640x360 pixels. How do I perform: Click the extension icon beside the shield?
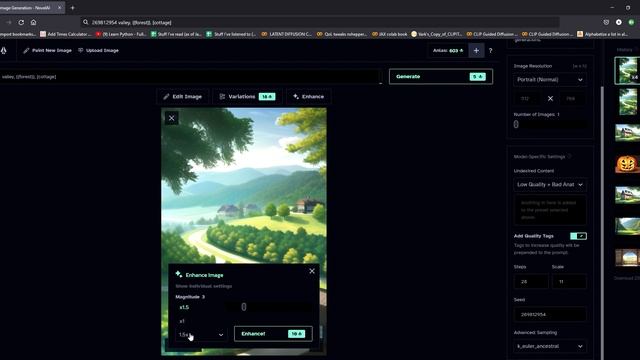[619, 22]
